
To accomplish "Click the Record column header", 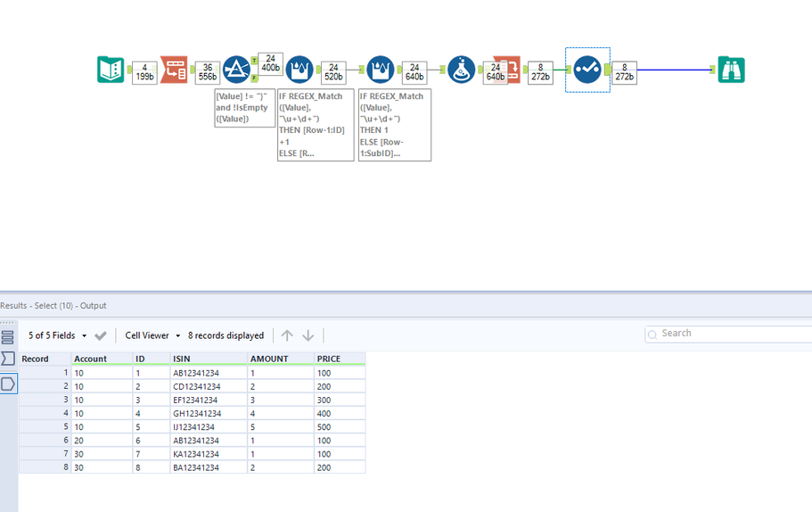I will click(x=45, y=359).
